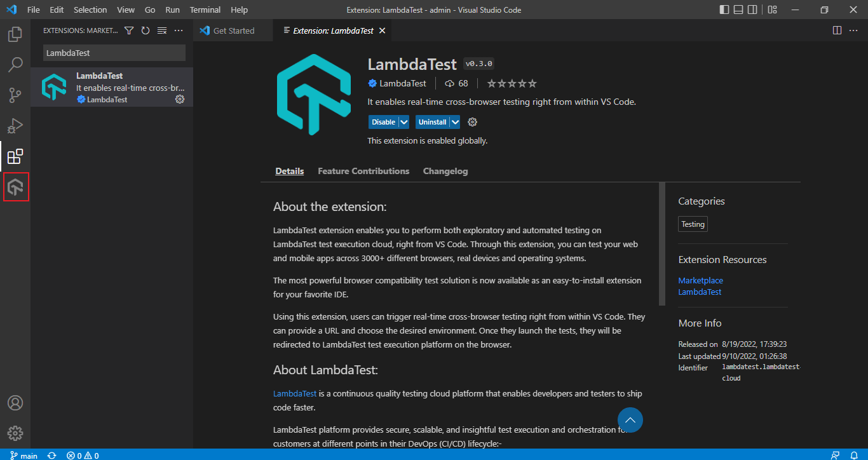Switch to the Feature Contributions tab
The width and height of the screenshot is (868, 460).
click(x=363, y=171)
